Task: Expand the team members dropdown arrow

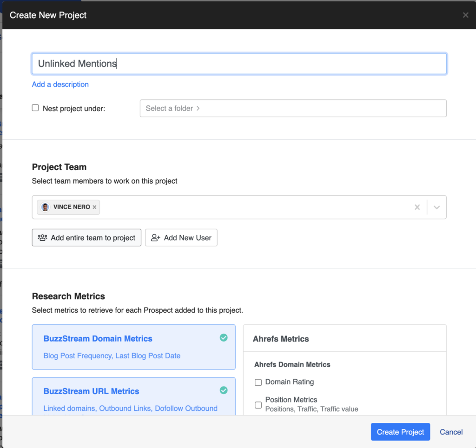Action: click(436, 207)
